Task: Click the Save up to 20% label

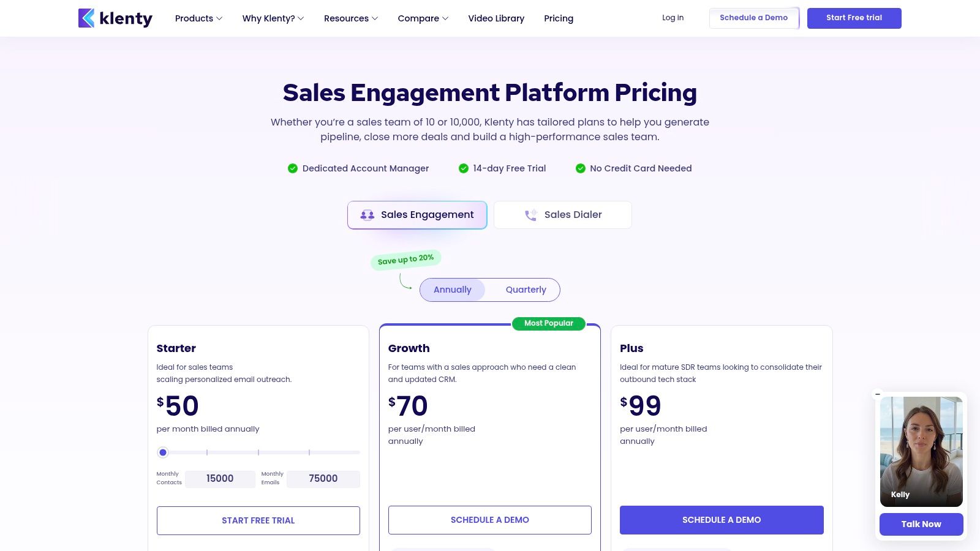Action: [405, 260]
